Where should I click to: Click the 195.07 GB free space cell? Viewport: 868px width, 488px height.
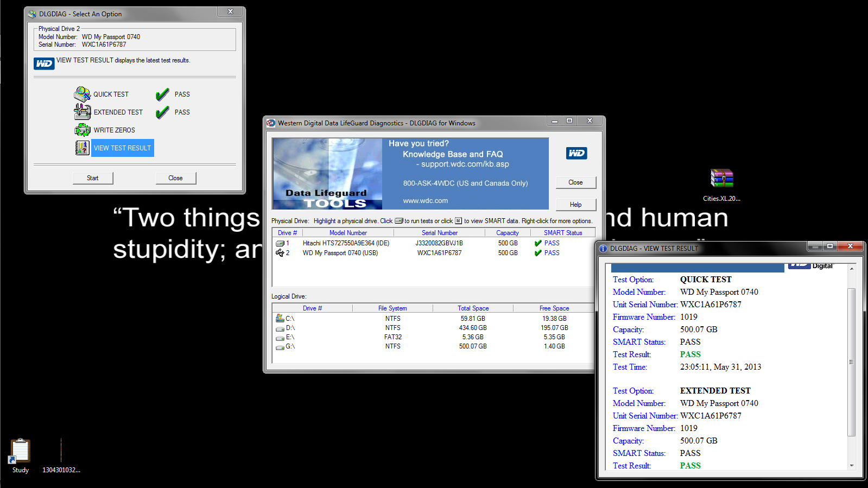(554, 328)
